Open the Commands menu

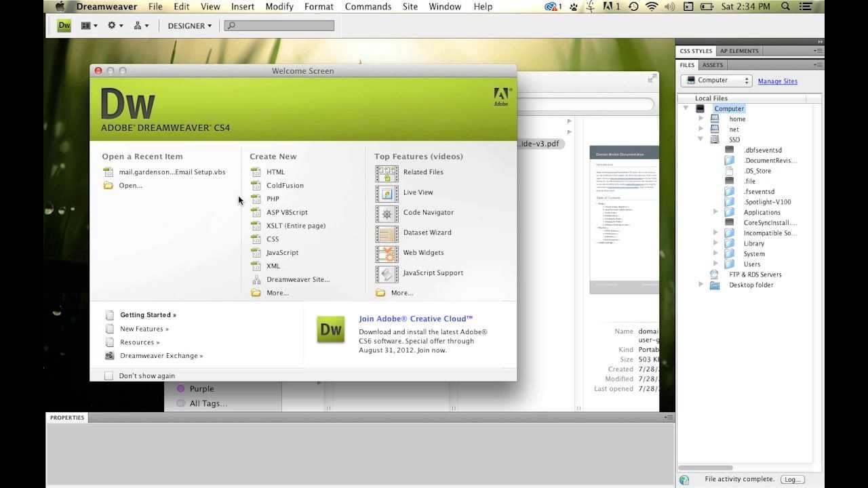pos(368,7)
